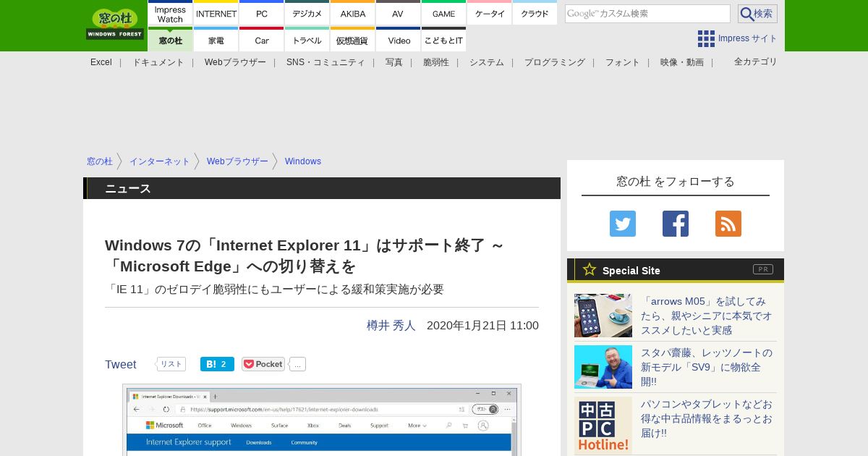Click the PR badge in Special Site
Viewport: 868px width, 456px height.
click(763, 269)
